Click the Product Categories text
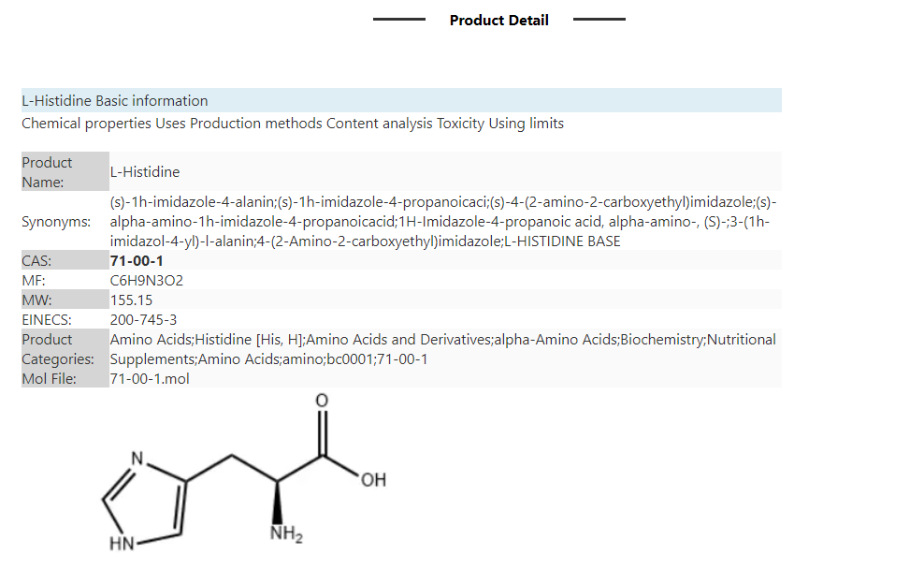 tap(443, 349)
